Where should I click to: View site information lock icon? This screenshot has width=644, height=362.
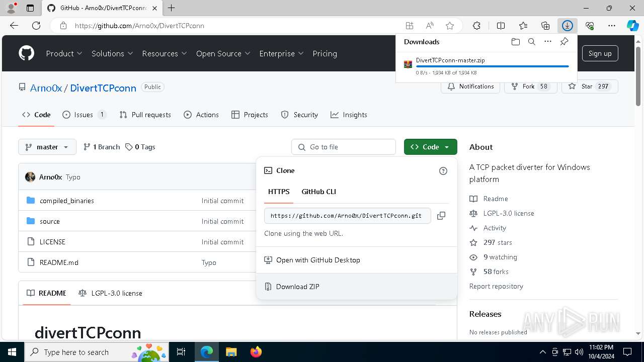63,26
